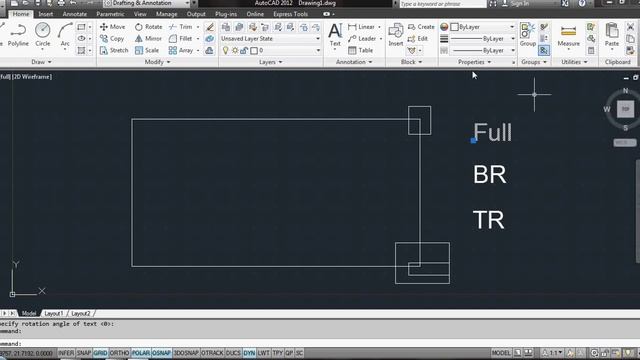Toggle ORTHO mode in status bar
This screenshot has width=640, height=360.
click(x=119, y=353)
